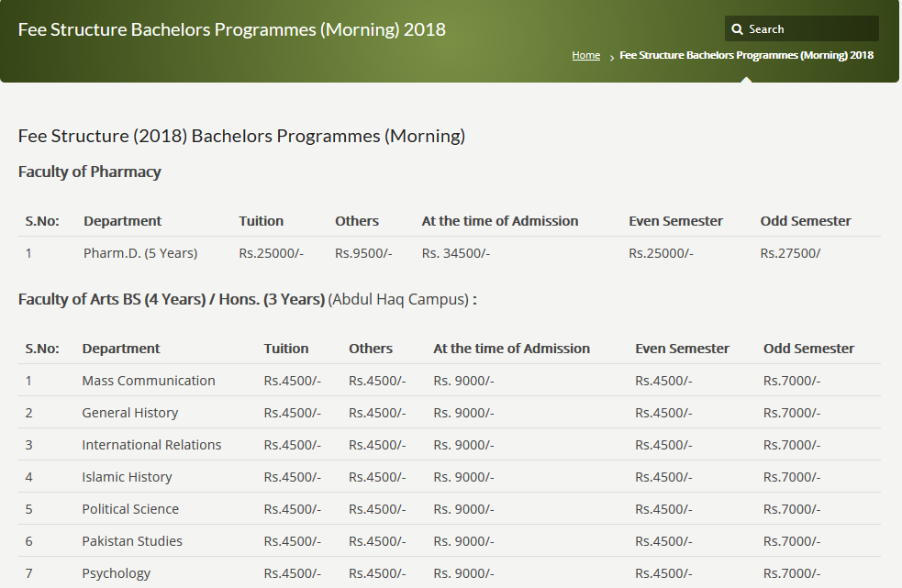The image size is (902, 588).
Task: Open the Home breadcrumb link
Action: click(585, 55)
